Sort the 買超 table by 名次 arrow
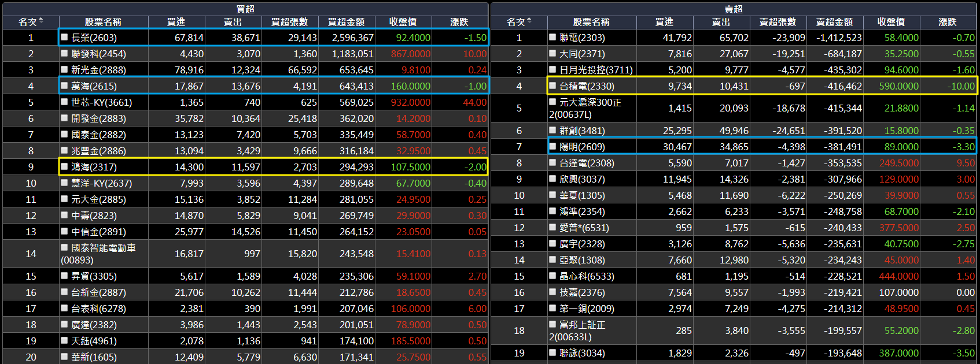The image size is (980, 364). pos(41,21)
